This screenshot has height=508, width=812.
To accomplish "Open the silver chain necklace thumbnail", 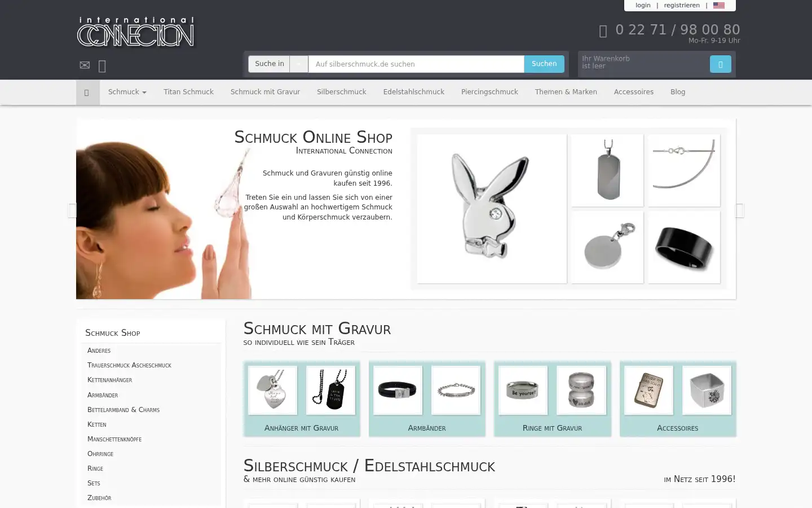I will coord(684,170).
